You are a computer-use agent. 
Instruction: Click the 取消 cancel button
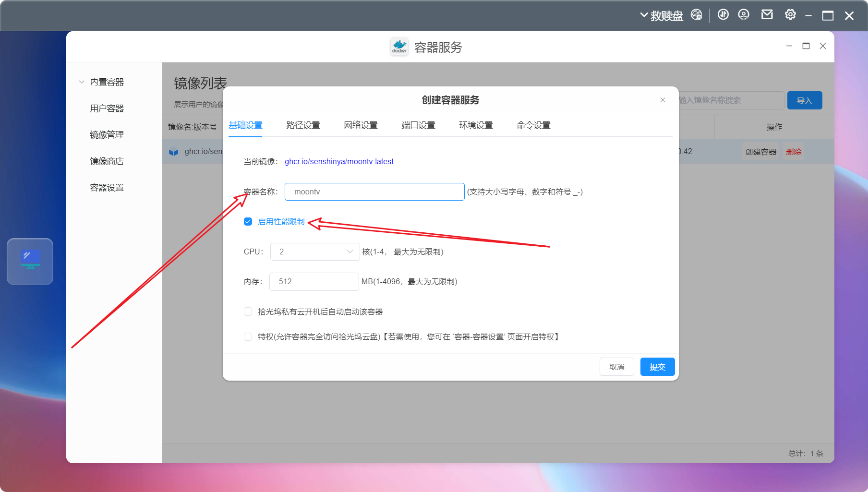(x=617, y=367)
